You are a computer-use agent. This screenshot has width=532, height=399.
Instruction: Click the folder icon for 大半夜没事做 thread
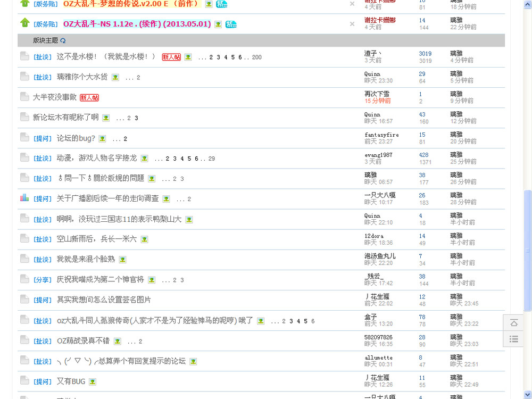click(x=24, y=97)
